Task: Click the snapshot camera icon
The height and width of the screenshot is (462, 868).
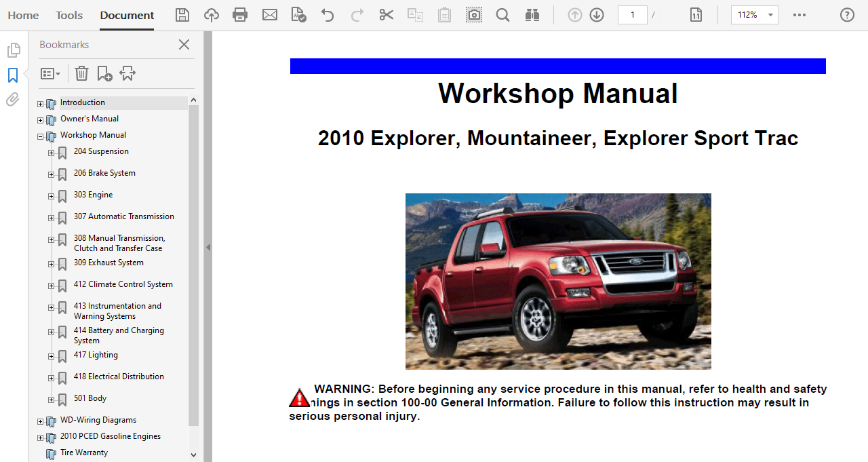Action: (474, 15)
